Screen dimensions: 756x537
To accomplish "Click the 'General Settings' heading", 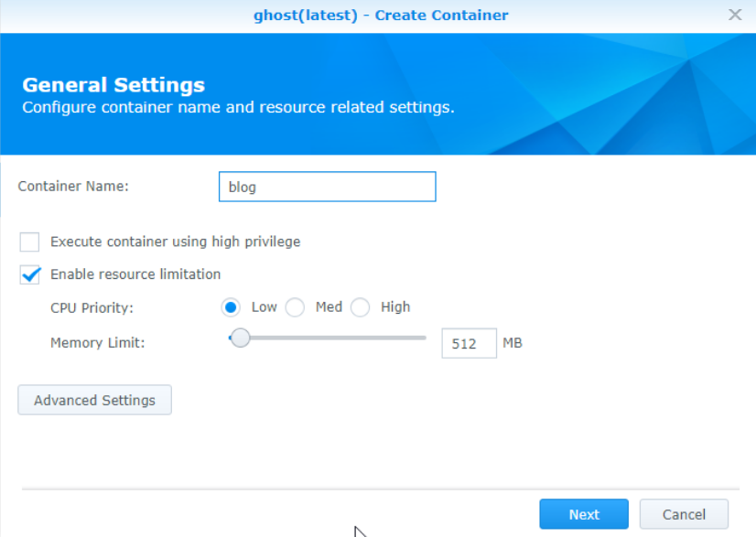I will (113, 85).
